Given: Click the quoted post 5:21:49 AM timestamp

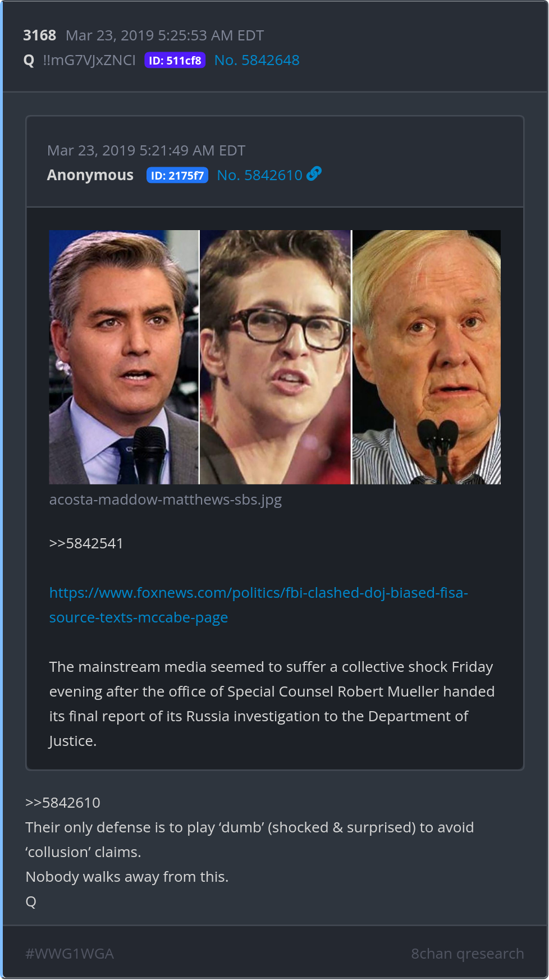Looking at the screenshot, I should (147, 150).
